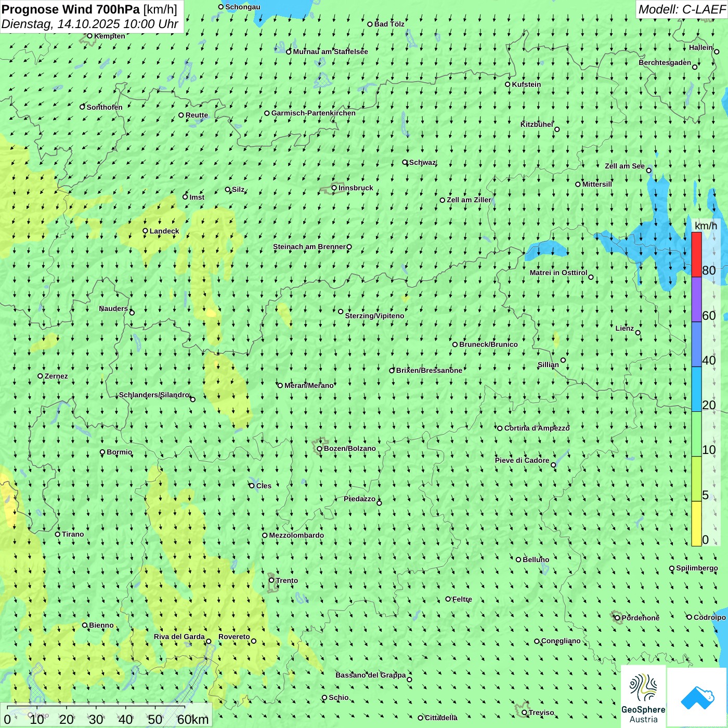Image resolution: width=728 pixels, height=728 pixels.
Task: Click the 'Kitzbühel' label
Action: pyautogui.click(x=537, y=124)
